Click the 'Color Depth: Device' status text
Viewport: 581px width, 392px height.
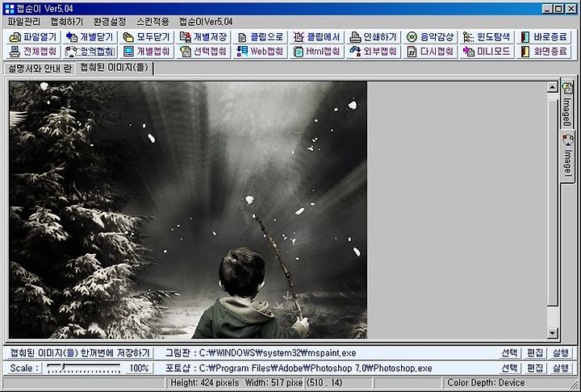point(486,383)
